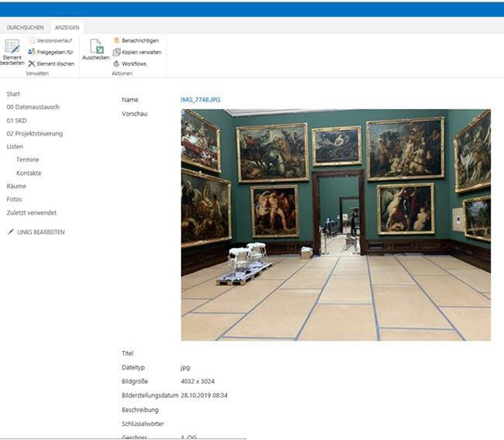Click the pencil icon beside Links bearbeiten
The height and width of the screenshot is (440, 504).
click(11, 232)
